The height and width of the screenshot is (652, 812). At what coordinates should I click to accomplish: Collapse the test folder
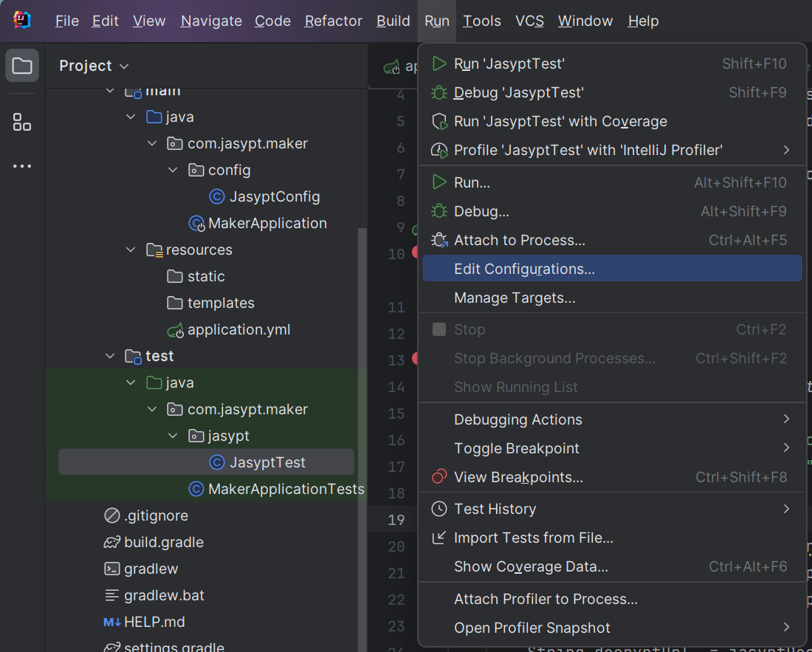click(110, 356)
